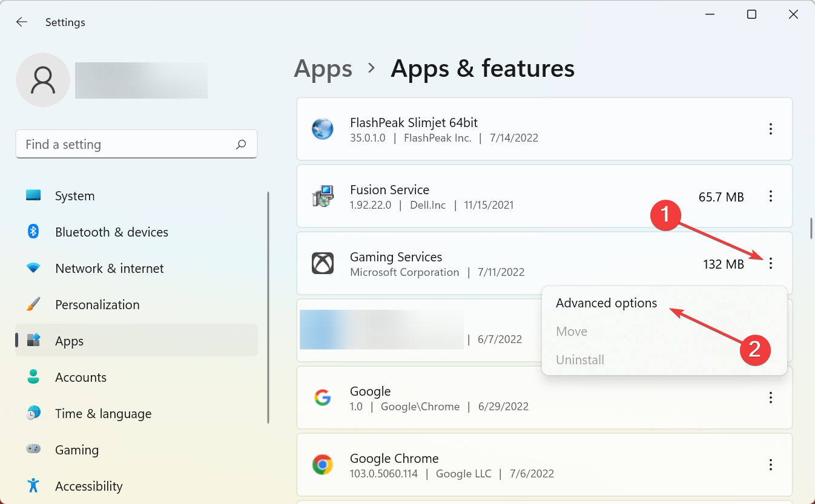This screenshot has width=815, height=504.
Task: Select the FlashPeak Slimjet 64bit title
Action: (x=414, y=123)
